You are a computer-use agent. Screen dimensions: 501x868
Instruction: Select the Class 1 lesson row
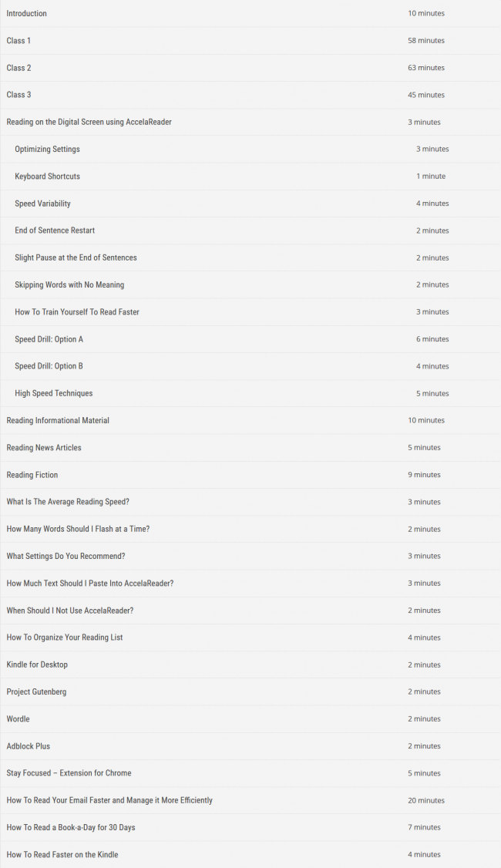coord(250,40)
